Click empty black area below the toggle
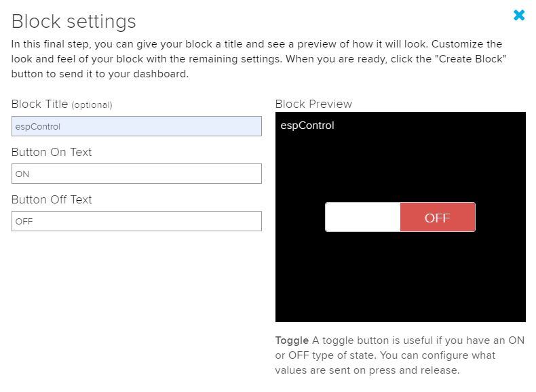536x392 pixels. pyautogui.click(x=400, y=277)
